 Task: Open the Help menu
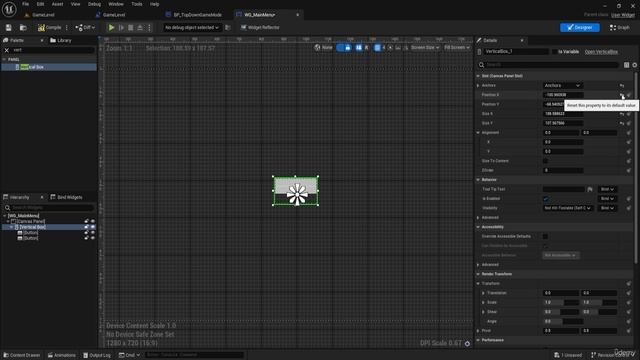pos(155,4)
